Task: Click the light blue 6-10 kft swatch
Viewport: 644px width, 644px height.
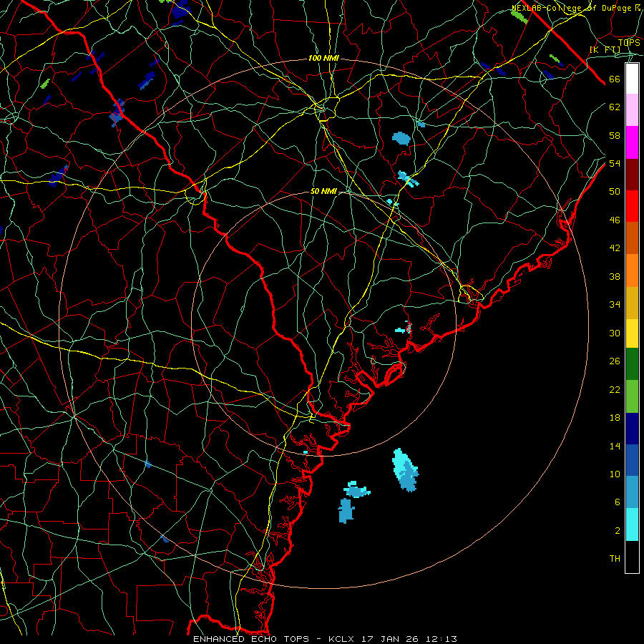Action: 632,492
